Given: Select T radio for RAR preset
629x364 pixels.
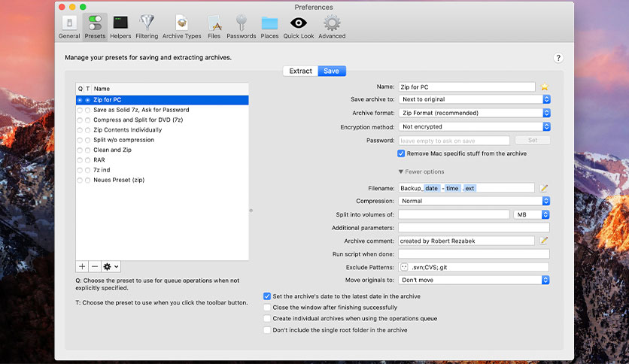Looking at the screenshot, I should [87, 160].
